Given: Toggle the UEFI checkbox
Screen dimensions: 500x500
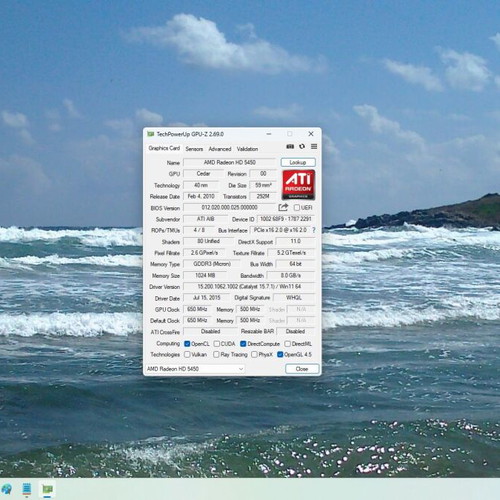Looking at the screenshot, I should 297,208.
